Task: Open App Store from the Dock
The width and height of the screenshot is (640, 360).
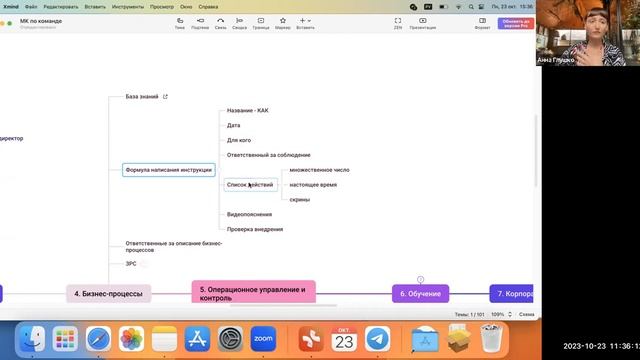Action: (x=197, y=339)
